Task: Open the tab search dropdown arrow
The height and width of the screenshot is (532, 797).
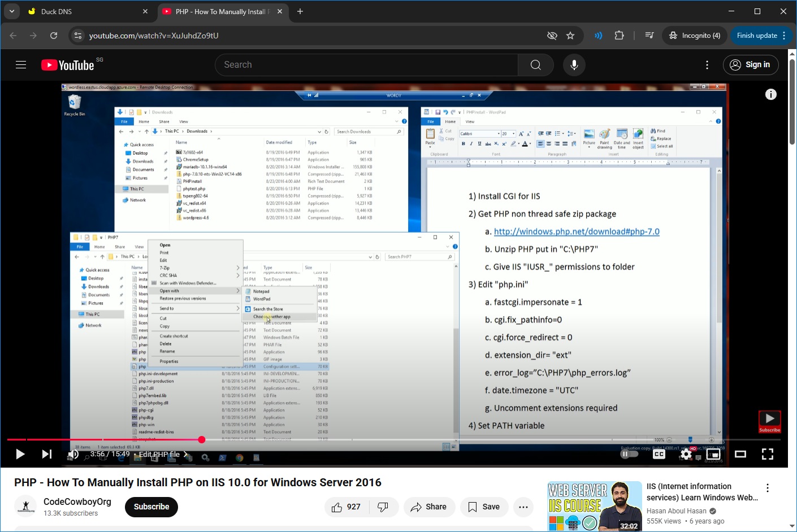Action: [x=12, y=11]
